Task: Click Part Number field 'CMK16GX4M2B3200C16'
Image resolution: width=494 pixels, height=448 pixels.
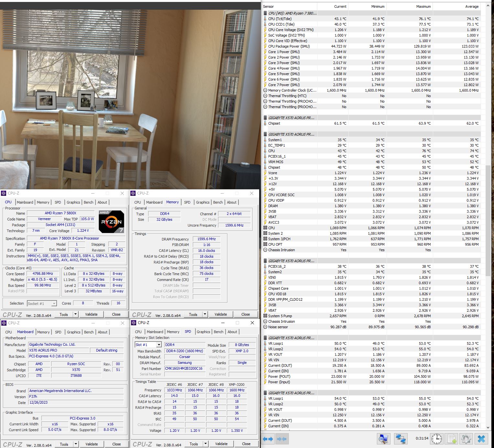Action: pos(184,368)
